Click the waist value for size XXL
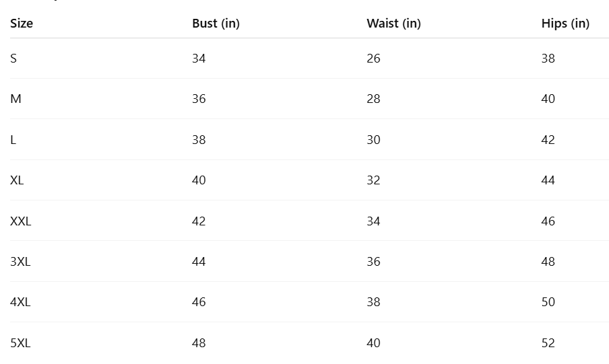 pyautogui.click(x=373, y=221)
